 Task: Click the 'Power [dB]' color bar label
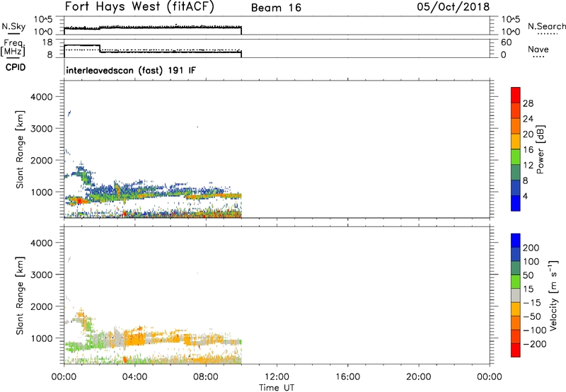click(x=540, y=149)
